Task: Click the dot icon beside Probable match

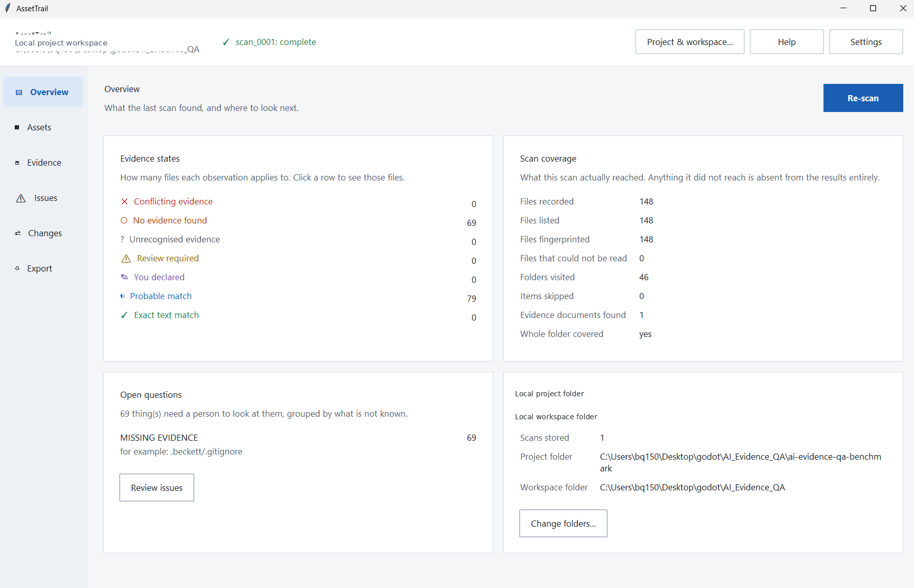Action: point(122,296)
